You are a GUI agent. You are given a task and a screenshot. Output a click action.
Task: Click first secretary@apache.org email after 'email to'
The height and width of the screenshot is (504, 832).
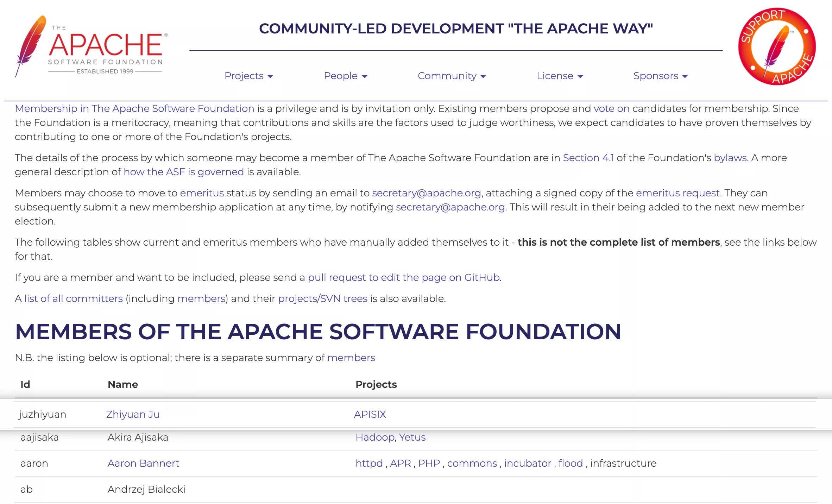pyautogui.click(x=427, y=193)
